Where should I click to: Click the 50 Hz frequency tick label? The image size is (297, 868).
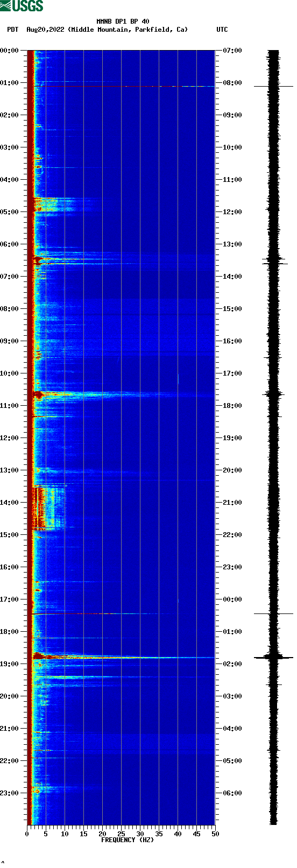[x=215, y=834]
